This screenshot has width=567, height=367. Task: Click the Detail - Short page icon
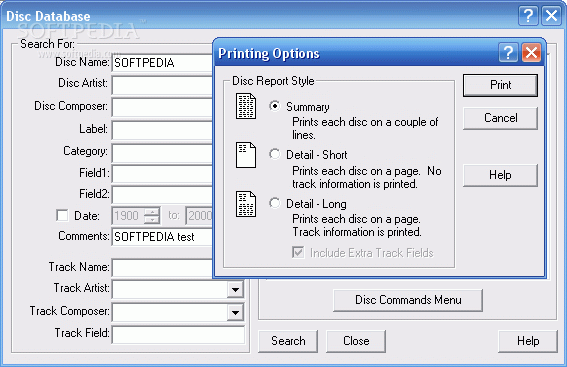click(x=246, y=155)
